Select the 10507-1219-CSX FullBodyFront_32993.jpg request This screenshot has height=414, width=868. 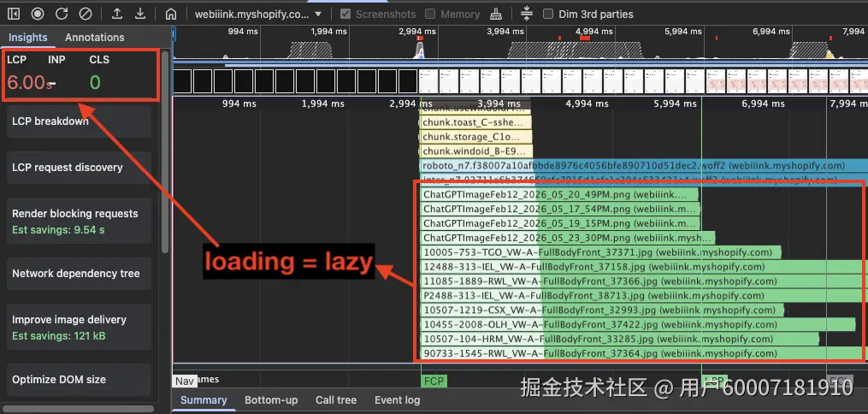pos(602,310)
